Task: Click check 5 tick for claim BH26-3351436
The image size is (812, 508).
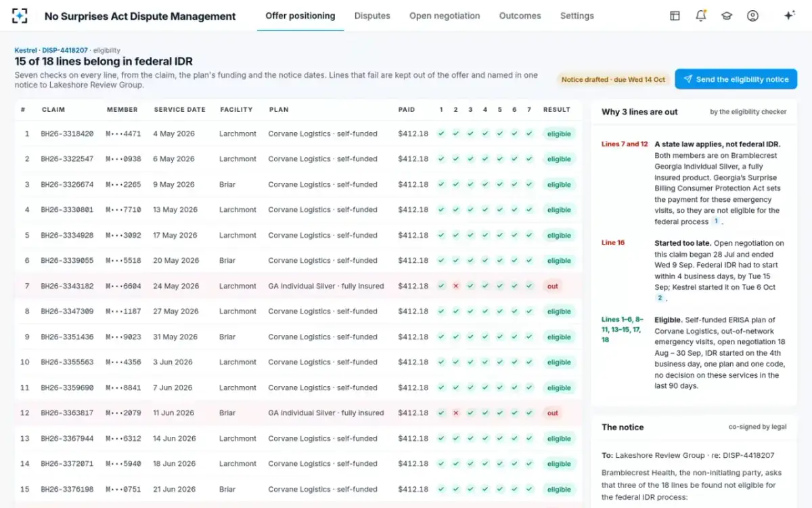Action: [500, 337]
